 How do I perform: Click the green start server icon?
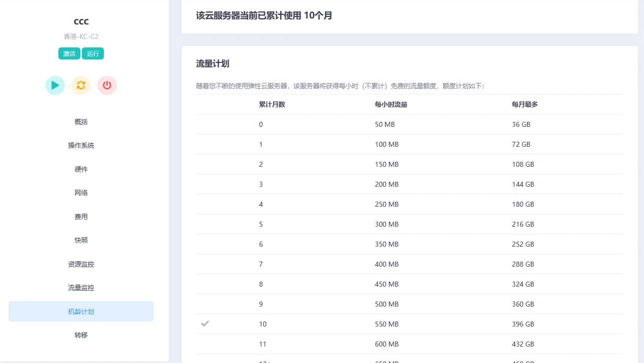coord(55,85)
